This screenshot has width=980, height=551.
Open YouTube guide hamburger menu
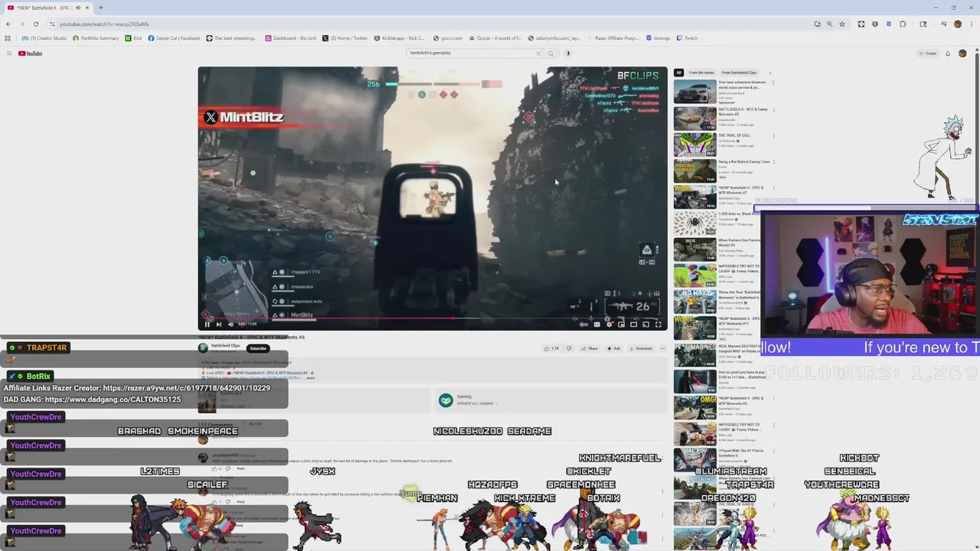(9, 54)
